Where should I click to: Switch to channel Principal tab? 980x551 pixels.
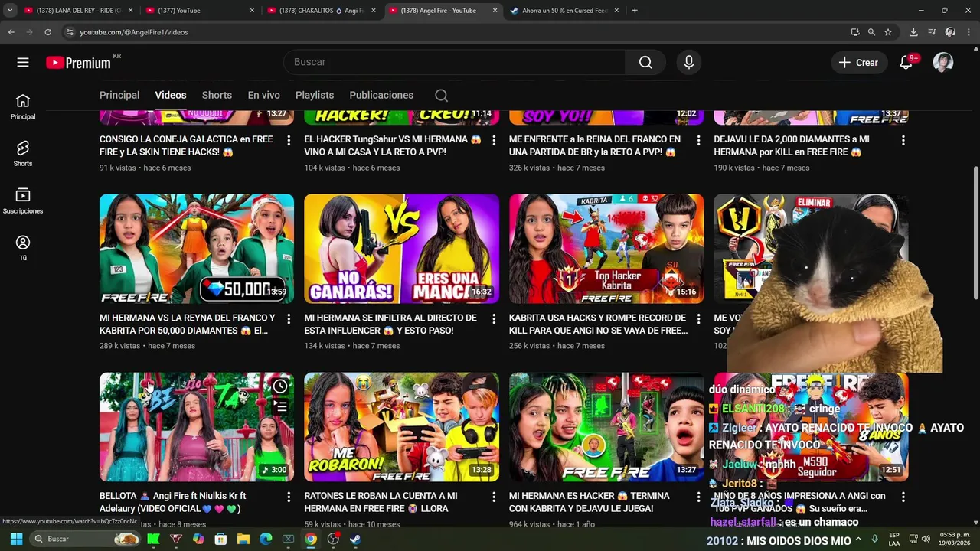119,95
